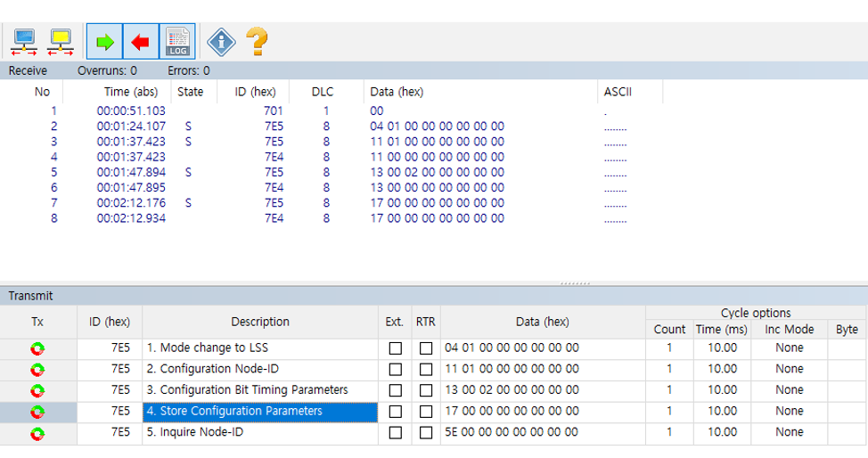Select the 5. Inquire Node-ID description
This screenshot has height=458, width=868.
click(x=260, y=432)
